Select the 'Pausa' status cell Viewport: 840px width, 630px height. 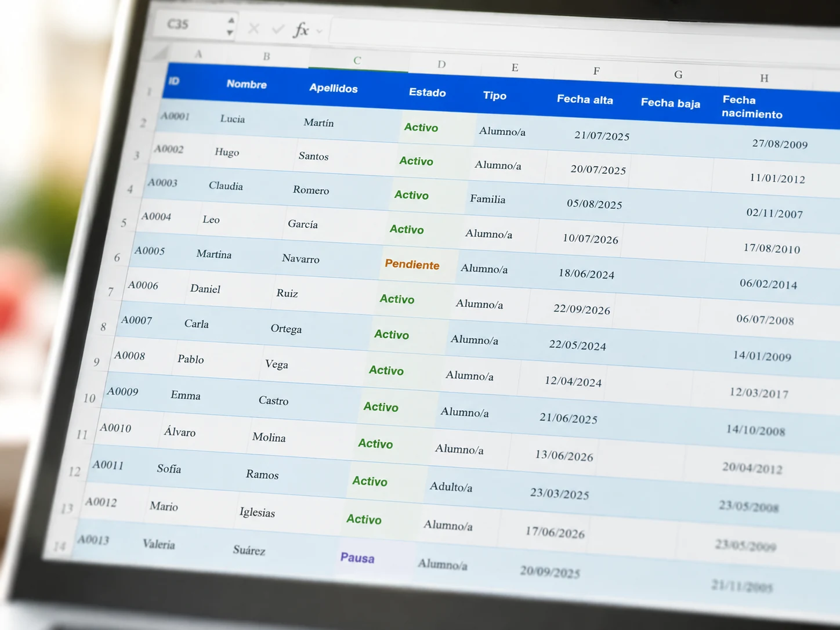click(x=357, y=557)
